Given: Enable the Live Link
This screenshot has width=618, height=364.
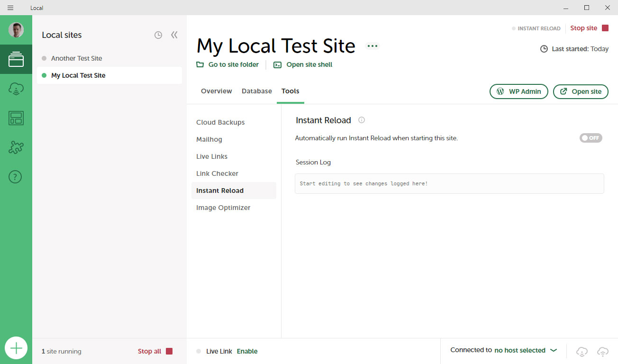Looking at the screenshot, I should coord(247,351).
